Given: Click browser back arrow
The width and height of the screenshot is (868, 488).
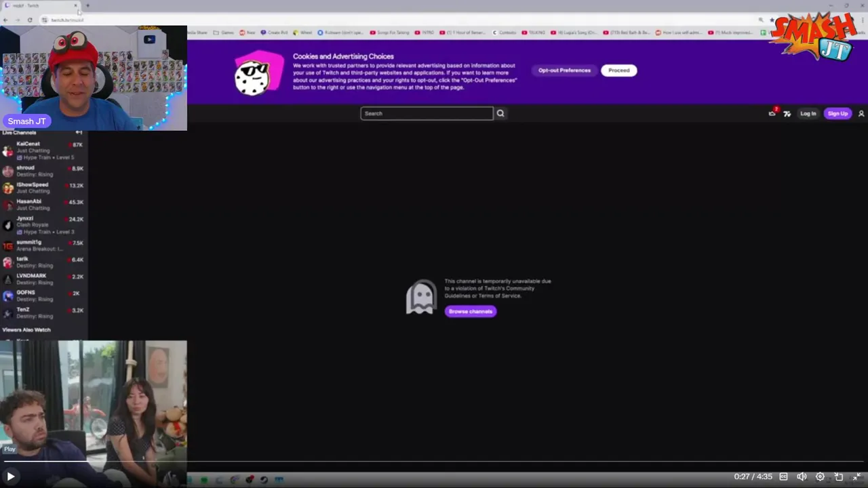Looking at the screenshot, I should [x=5, y=20].
